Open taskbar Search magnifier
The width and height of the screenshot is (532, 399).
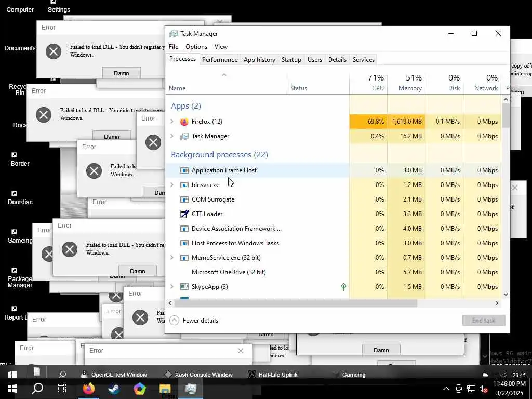click(x=37, y=388)
